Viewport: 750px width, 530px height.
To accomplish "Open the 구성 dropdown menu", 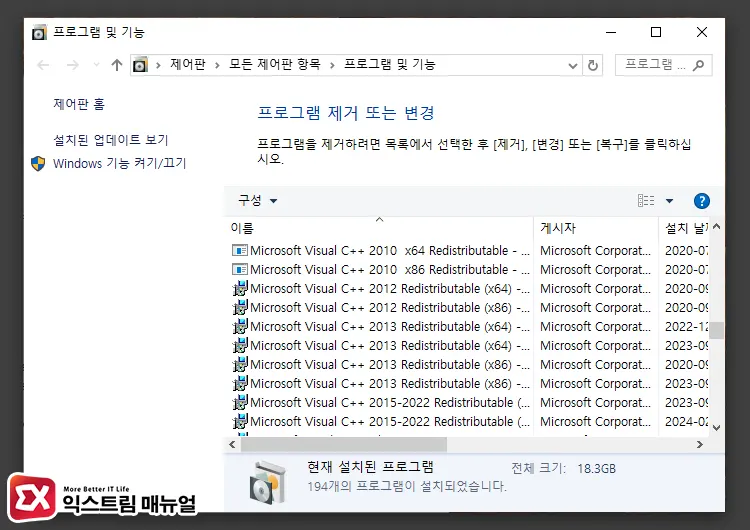I will point(257,201).
